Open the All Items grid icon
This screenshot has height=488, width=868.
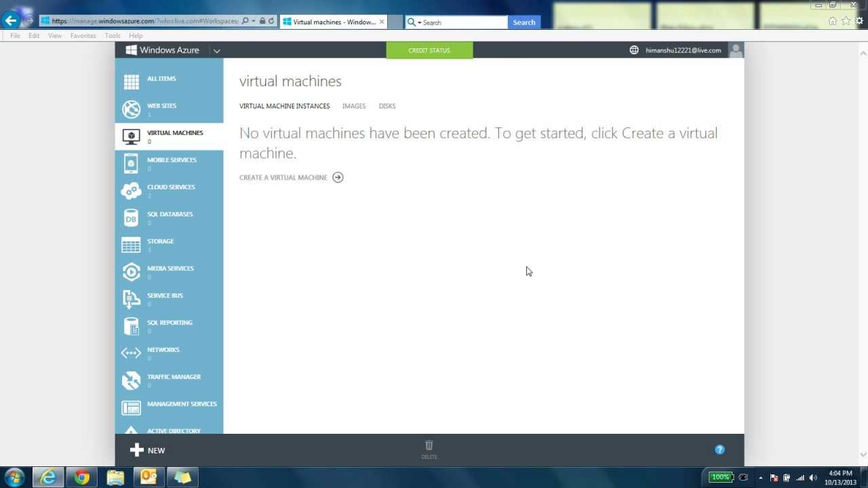click(131, 82)
